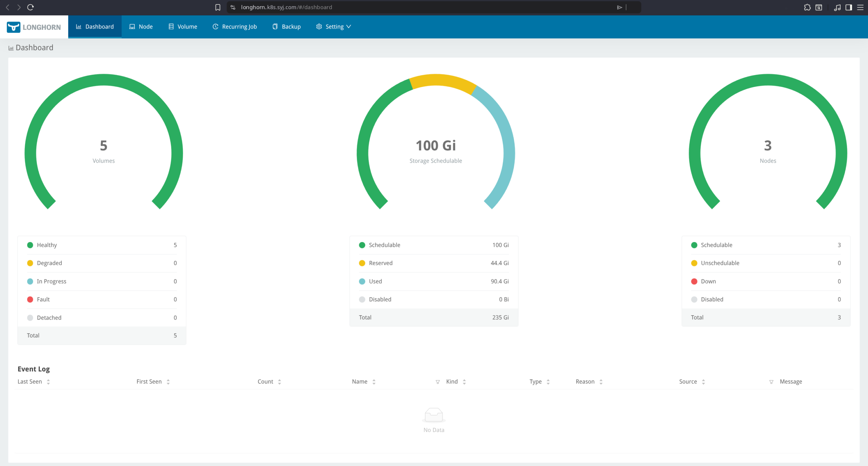Open the browser extensions puzzle icon
Viewport: 868px width, 466px height.
click(807, 7)
